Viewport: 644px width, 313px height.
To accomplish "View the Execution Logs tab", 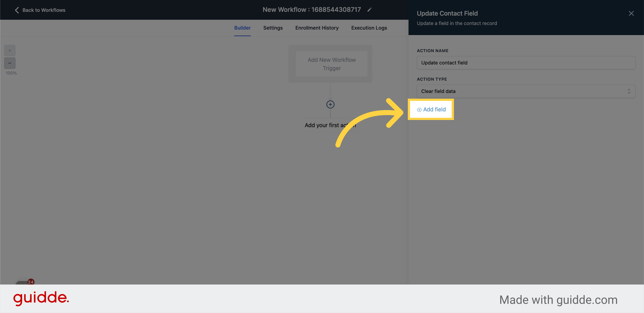I will pyautogui.click(x=369, y=28).
